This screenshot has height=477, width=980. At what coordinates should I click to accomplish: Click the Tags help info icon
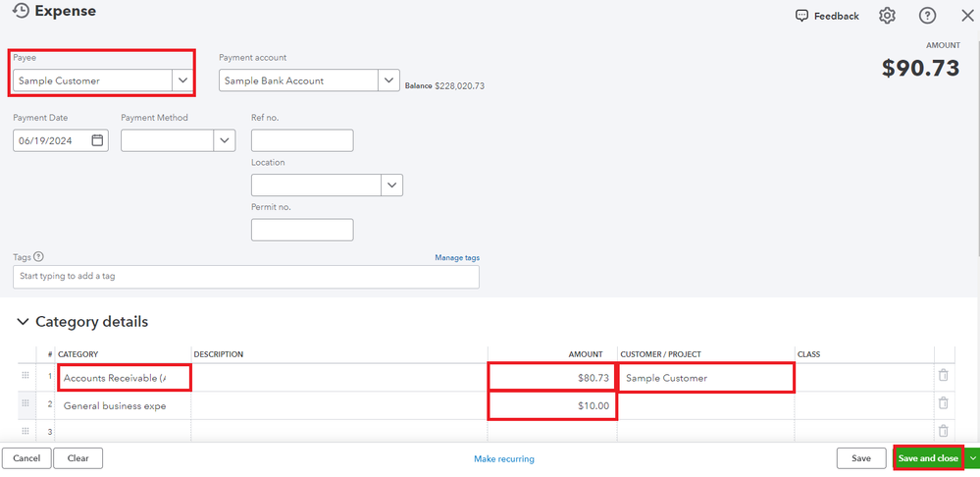(39, 257)
